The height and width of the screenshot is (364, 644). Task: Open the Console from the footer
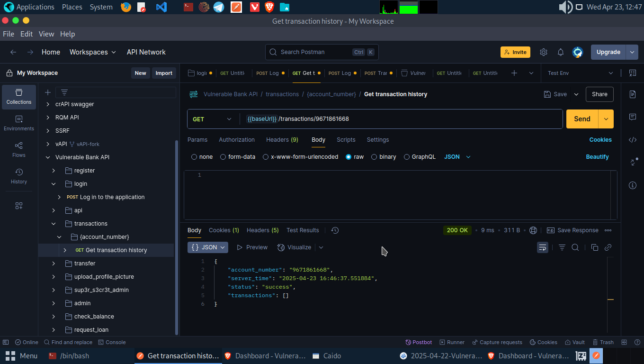coord(112,342)
